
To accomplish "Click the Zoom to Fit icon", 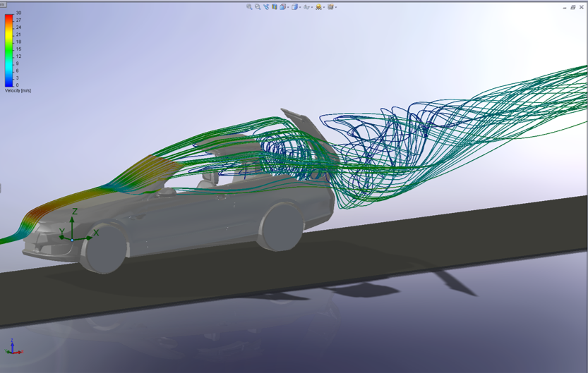I will point(249,6).
